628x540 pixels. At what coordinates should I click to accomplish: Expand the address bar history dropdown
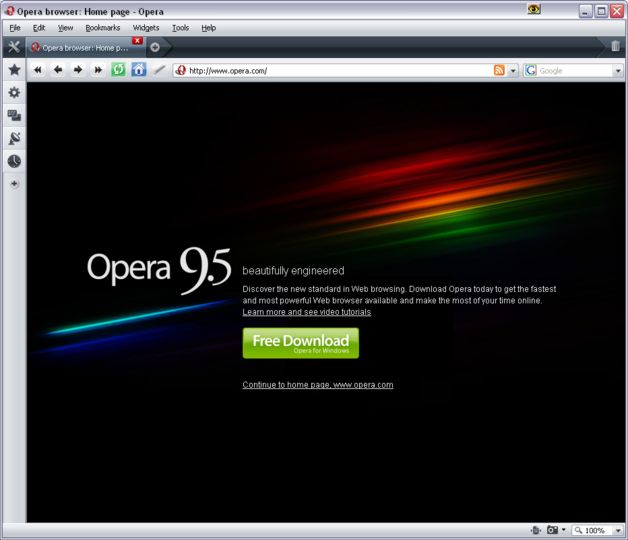(513, 71)
